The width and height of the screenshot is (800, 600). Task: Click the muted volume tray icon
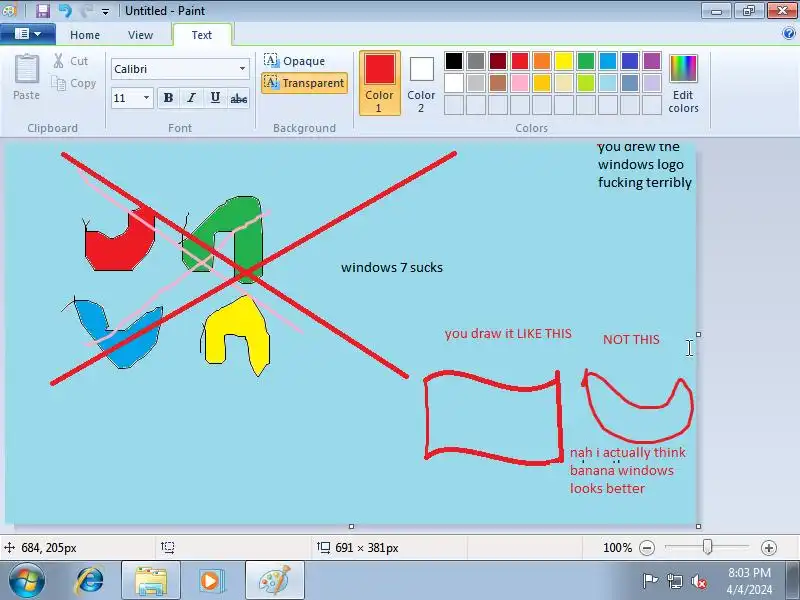tap(699, 581)
